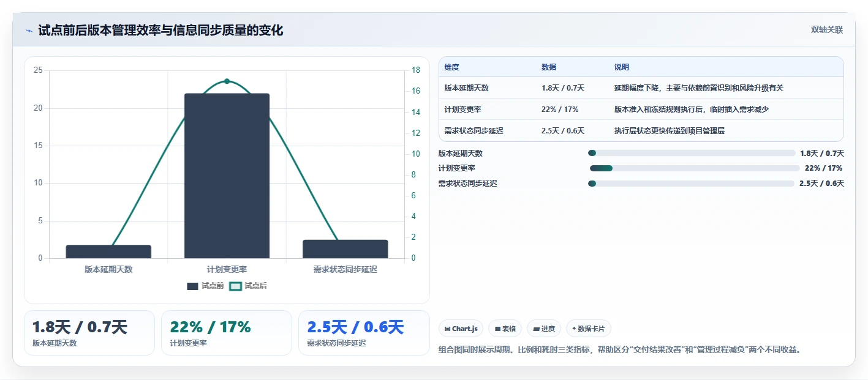Click the 组合图 footer description text
Screen dimensions: 868x380
(620, 350)
